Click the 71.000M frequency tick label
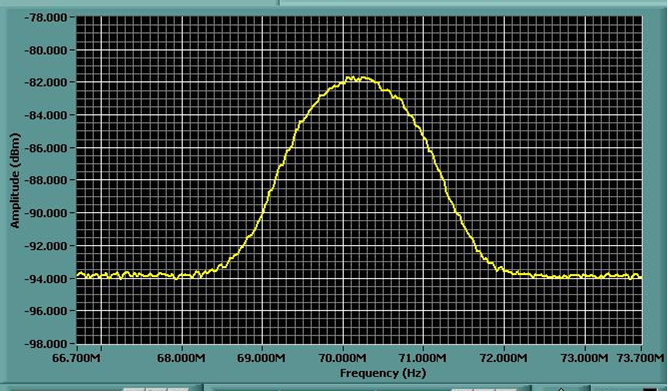This screenshot has width=668, height=392. click(423, 357)
